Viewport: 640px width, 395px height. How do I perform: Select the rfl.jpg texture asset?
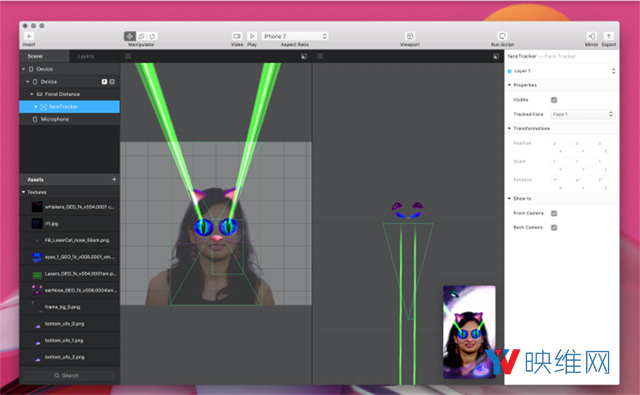coord(69,224)
